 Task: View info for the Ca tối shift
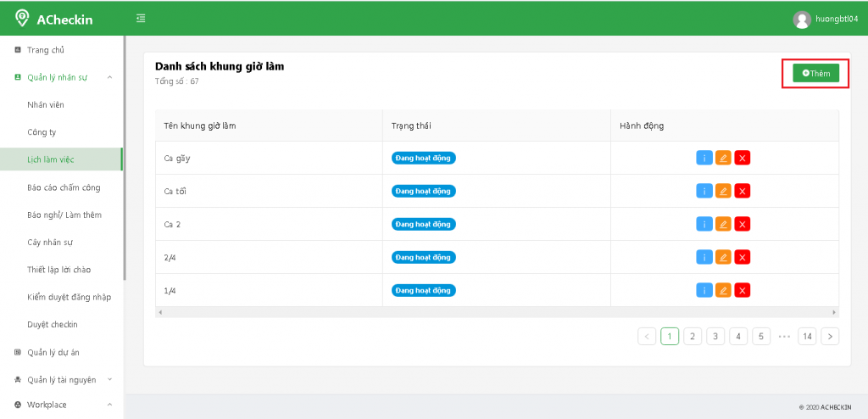coord(704,191)
